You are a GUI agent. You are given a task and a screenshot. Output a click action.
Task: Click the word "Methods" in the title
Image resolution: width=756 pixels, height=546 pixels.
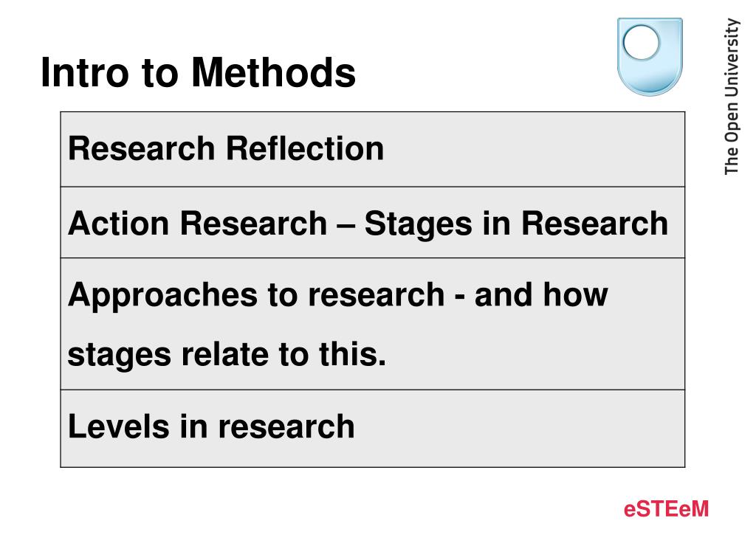(x=274, y=73)
